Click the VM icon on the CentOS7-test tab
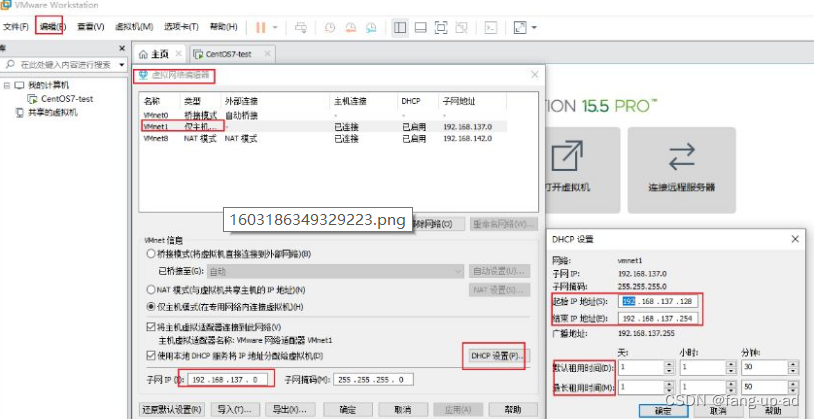The height and width of the screenshot is (419, 814). pyautogui.click(x=198, y=54)
